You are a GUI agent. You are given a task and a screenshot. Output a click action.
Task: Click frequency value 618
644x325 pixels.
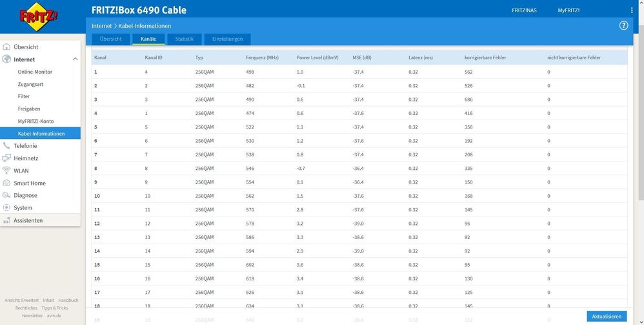(250, 278)
